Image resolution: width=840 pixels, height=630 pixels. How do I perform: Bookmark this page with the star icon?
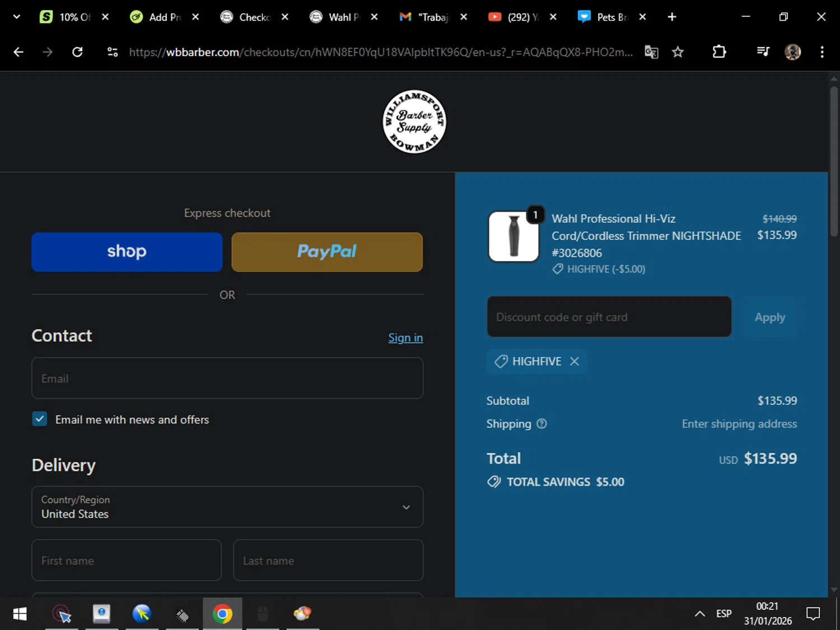tap(678, 52)
